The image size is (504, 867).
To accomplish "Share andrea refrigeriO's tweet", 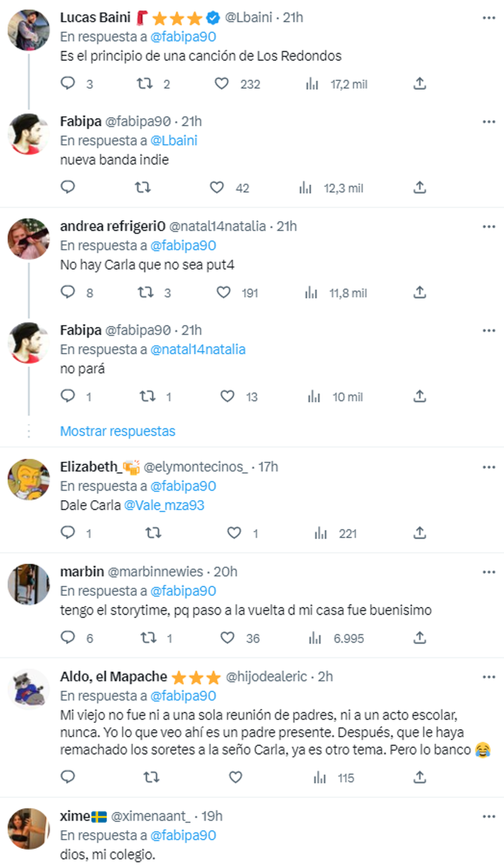I will tap(420, 293).
